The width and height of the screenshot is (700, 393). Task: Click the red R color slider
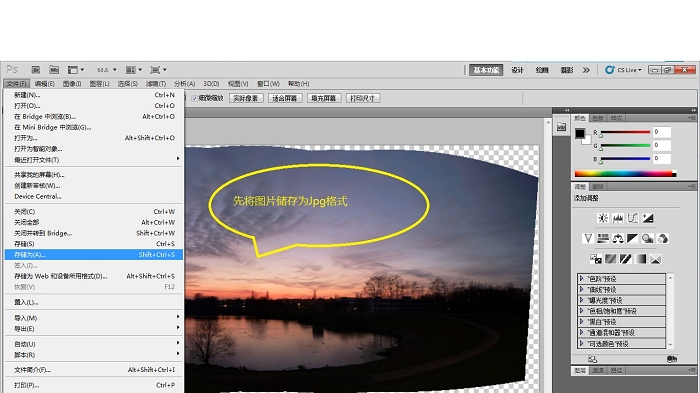tap(625, 132)
